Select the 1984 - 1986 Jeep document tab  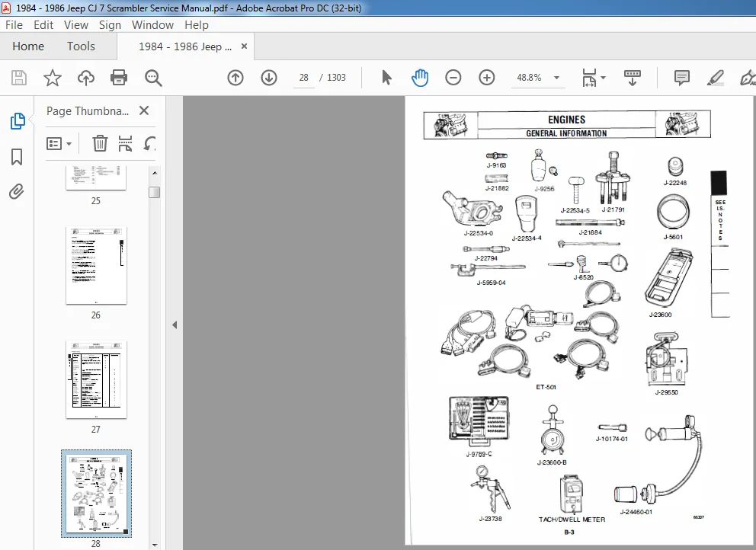(185, 46)
